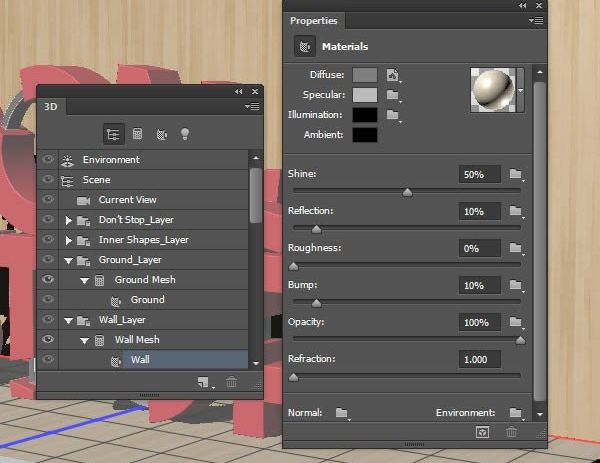Viewport: 600px width, 463px height.
Task: Click the Illumination color swatch
Action: (x=365, y=115)
